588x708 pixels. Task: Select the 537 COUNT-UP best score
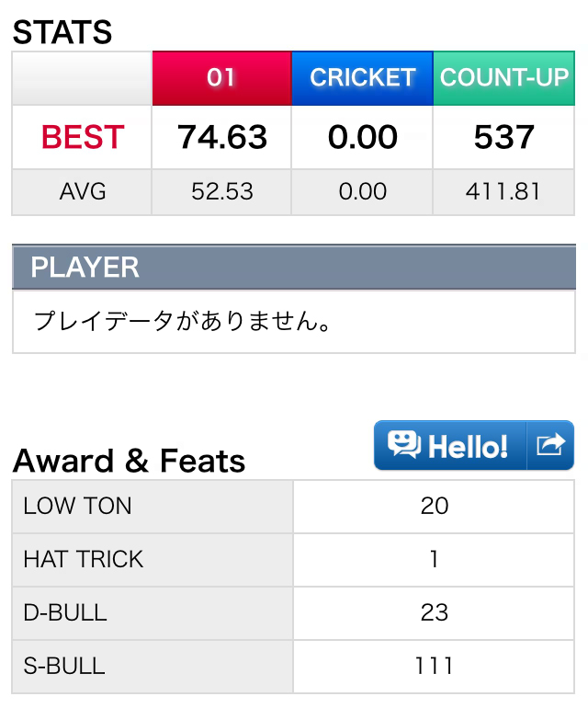point(504,137)
